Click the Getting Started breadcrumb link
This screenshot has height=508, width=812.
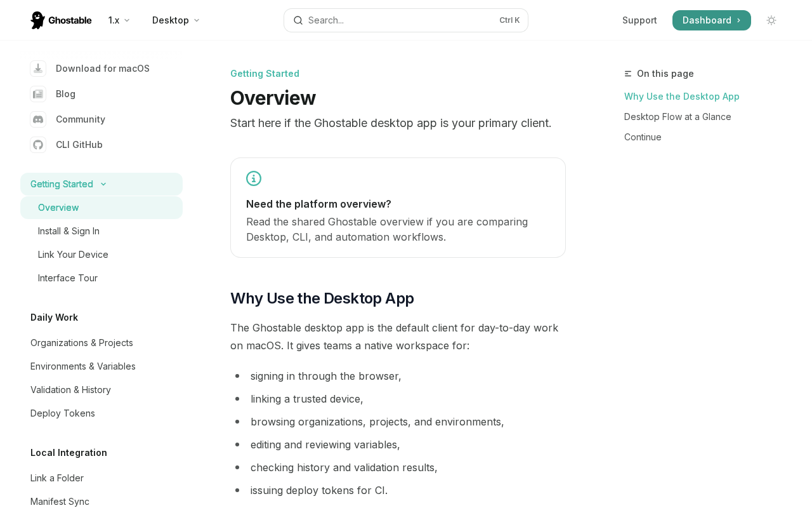coord(265,74)
